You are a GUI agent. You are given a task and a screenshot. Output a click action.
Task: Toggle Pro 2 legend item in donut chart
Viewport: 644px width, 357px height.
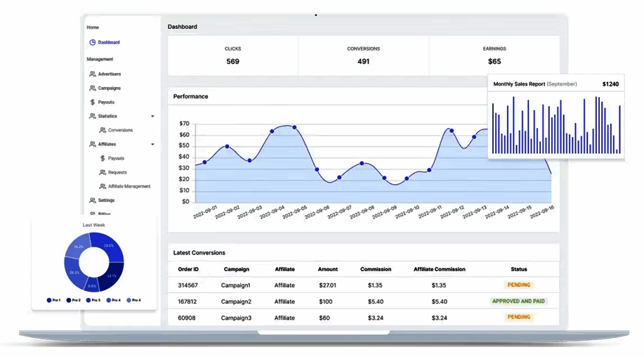click(74, 300)
